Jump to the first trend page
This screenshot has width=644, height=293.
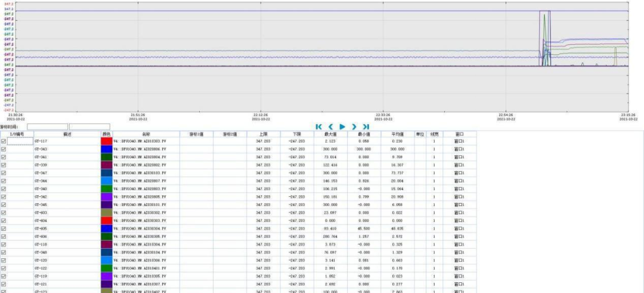click(318, 127)
